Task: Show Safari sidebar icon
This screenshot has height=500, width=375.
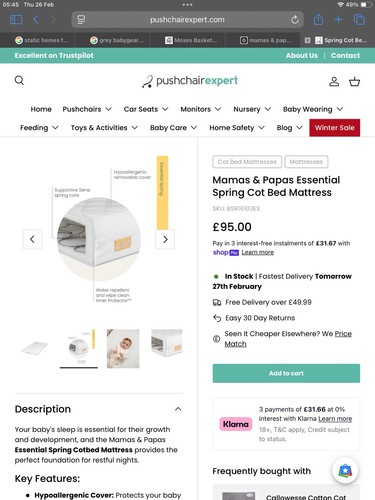Action: click(x=16, y=20)
